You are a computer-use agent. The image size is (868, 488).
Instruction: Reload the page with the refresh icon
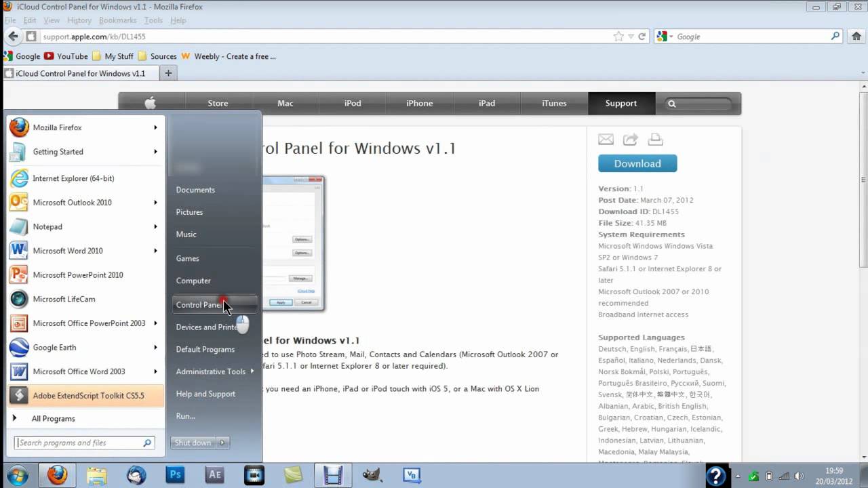[x=642, y=37]
